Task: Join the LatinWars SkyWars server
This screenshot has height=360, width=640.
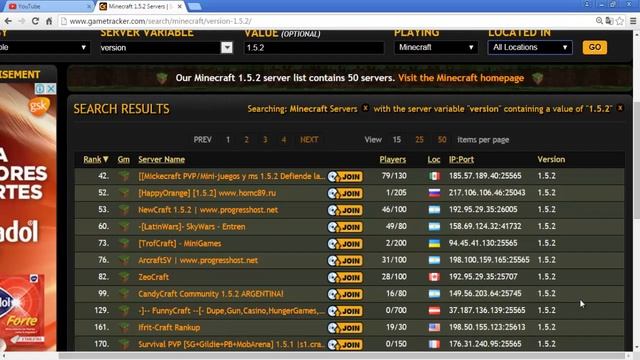Action: (345, 227)
